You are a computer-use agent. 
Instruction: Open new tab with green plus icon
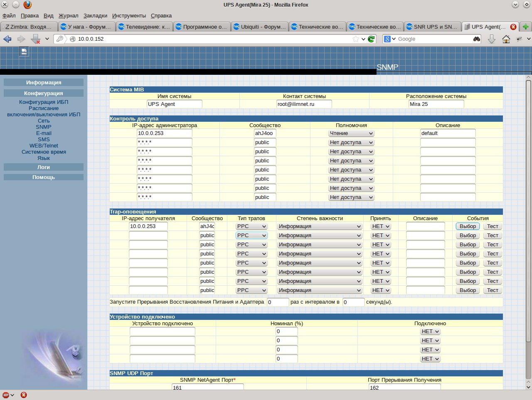coord(526,27)
